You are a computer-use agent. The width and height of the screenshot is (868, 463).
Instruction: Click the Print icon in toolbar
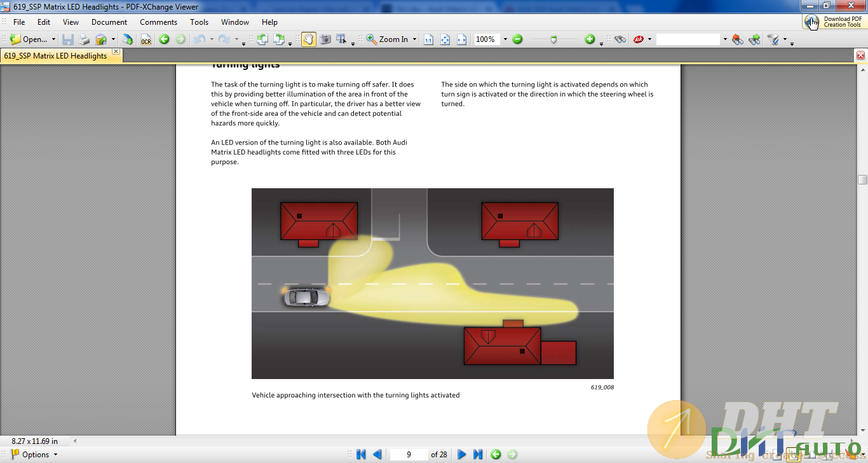(x=85, y=39)
